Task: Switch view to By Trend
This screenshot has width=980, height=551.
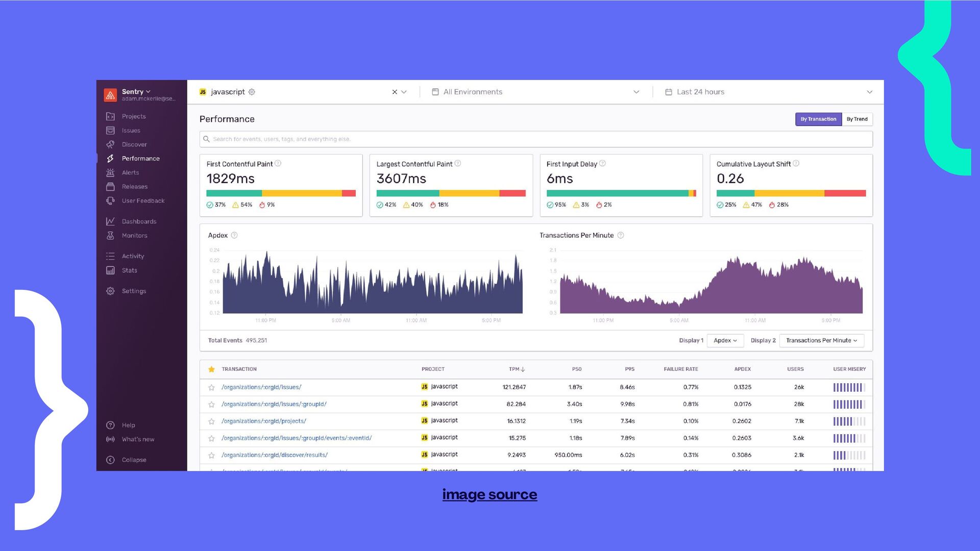Action: coord(857,119)
